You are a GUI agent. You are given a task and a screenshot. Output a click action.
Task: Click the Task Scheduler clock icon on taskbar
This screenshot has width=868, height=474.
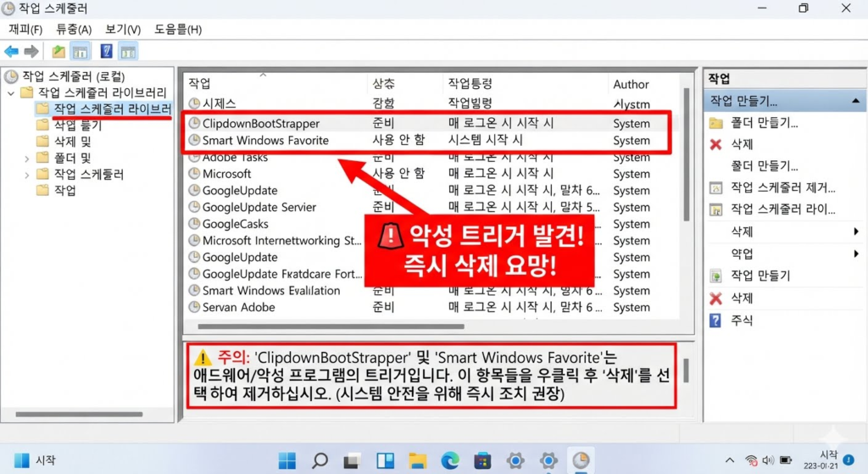tap(581, 460)
